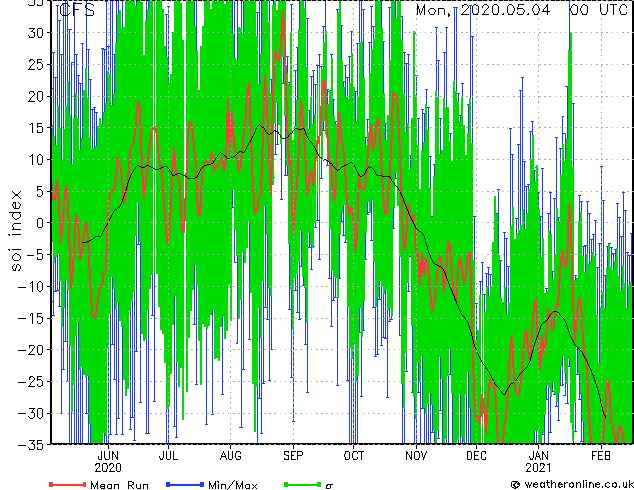The height and width of the screenshot is (490, 634).
Task: Click the 'Mean Run' legend label
Action: point(119,485)
